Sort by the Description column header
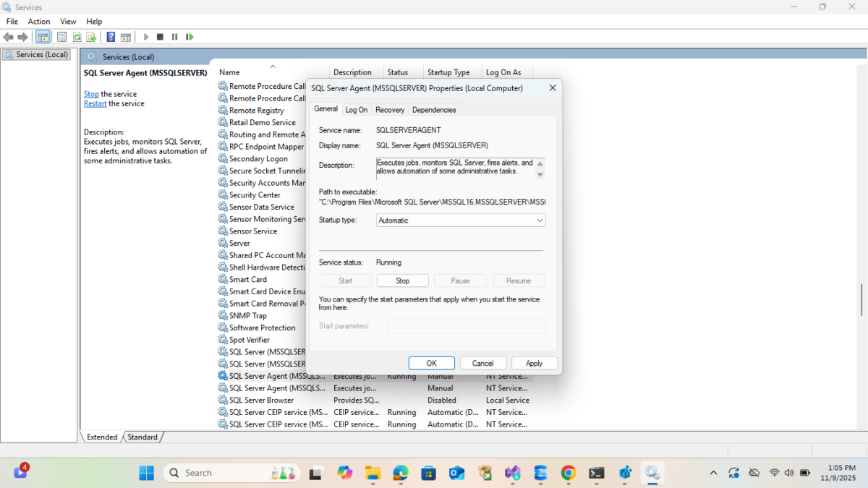The height and width of the screenshot is (488, 868). tap(352, 72)
